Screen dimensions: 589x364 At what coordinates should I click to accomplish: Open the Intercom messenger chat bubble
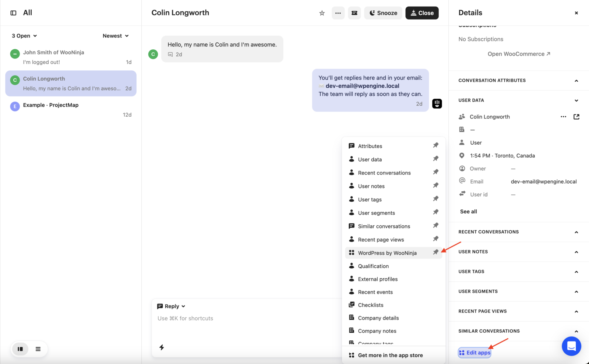pos(571,346)
